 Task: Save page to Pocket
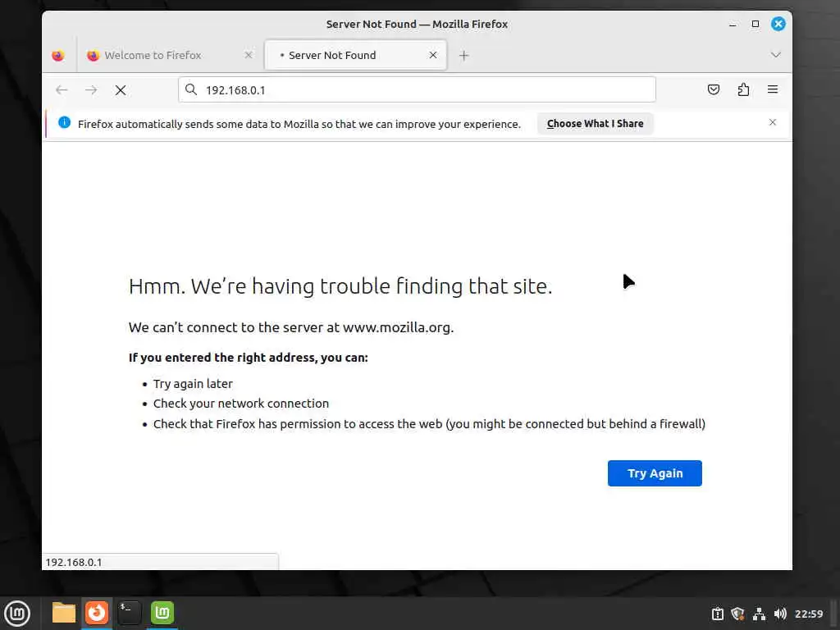click(x=713, y=89)
